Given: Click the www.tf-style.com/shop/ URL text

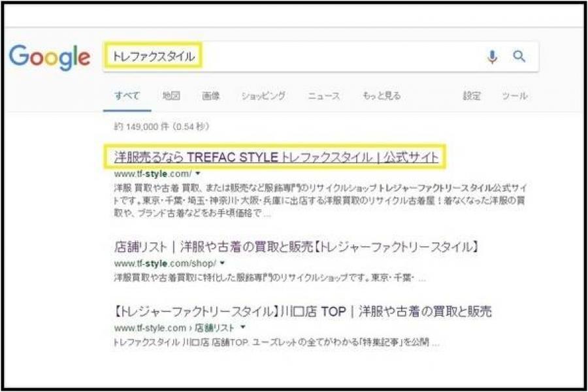Looking at the screenshot, I should tap(165, 264).
